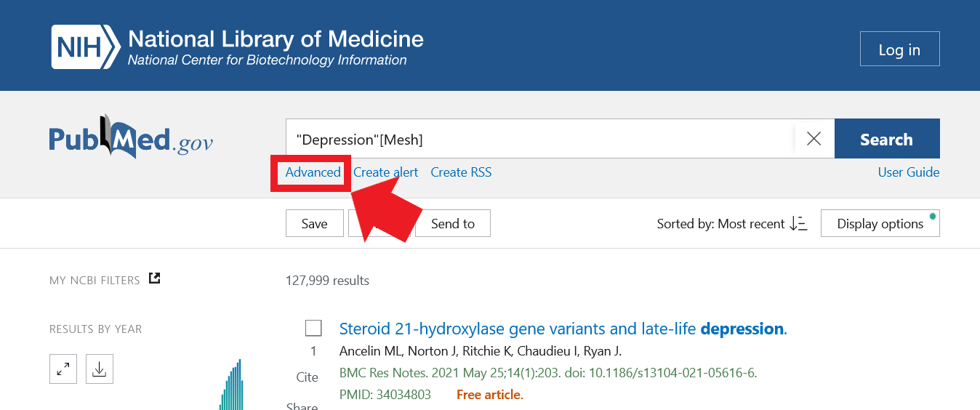
Task: Click MY NCBI FILTERS heading
Action: (x=95, y=280)
